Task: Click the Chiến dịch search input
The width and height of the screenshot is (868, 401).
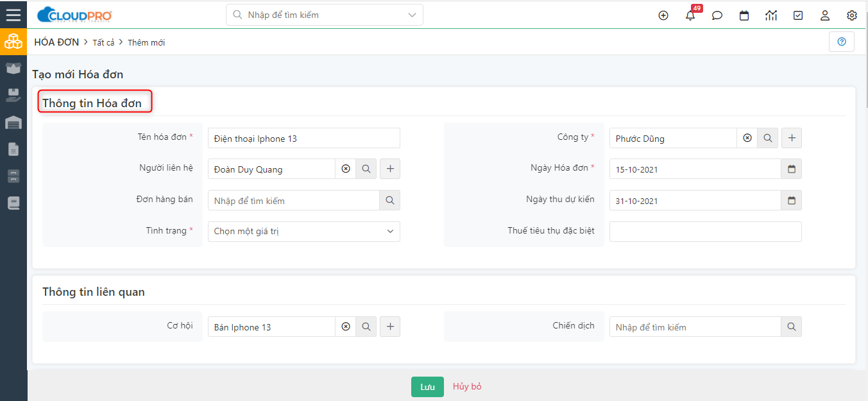Action: [x=695, y=327]
